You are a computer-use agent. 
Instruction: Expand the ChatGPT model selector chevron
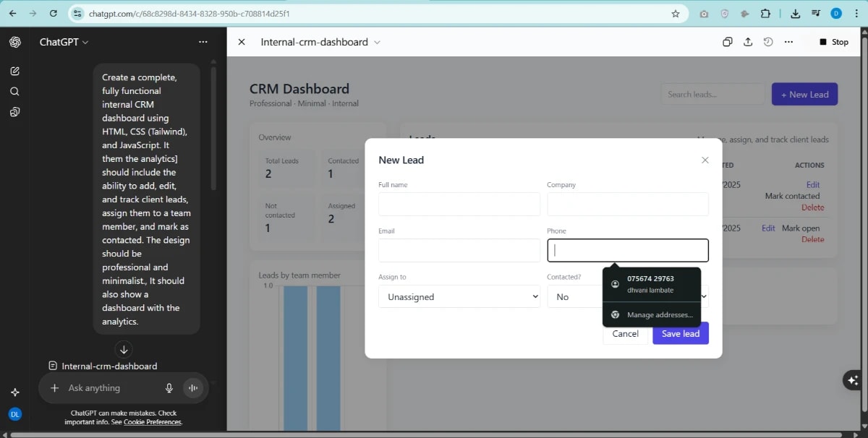tap(85, 42)
